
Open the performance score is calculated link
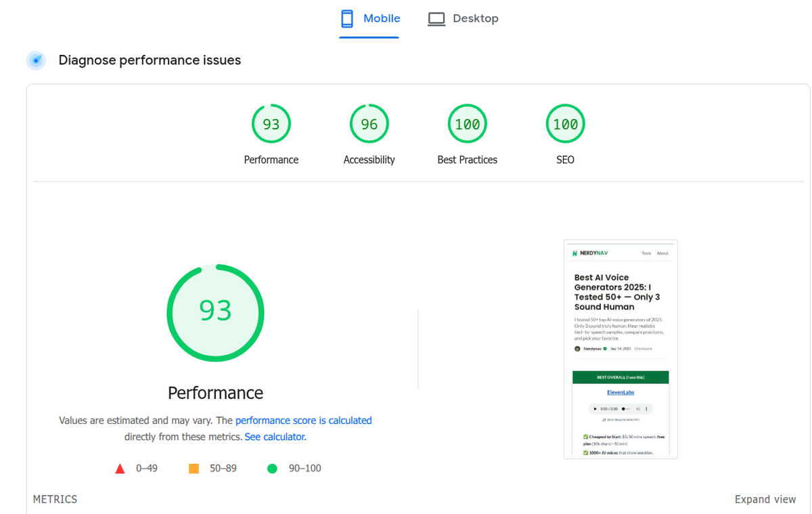pos(303,420)
